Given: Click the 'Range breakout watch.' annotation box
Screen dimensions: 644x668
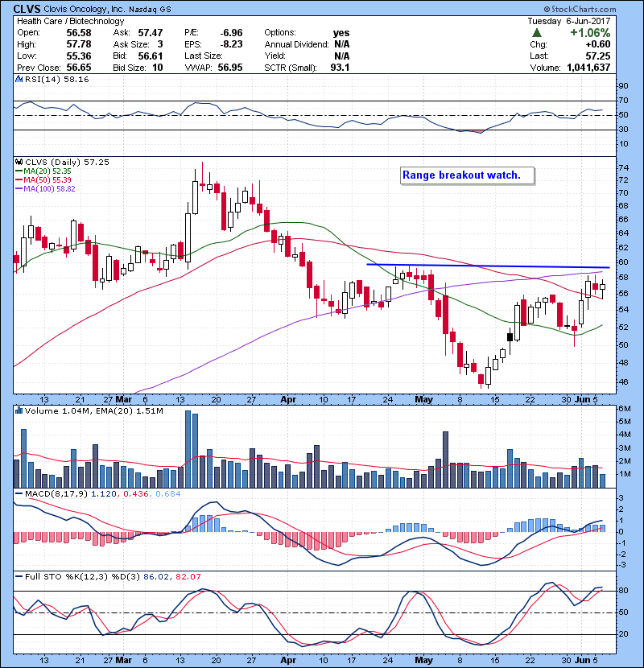Looking at the screenshot, I should pos(467,175).
